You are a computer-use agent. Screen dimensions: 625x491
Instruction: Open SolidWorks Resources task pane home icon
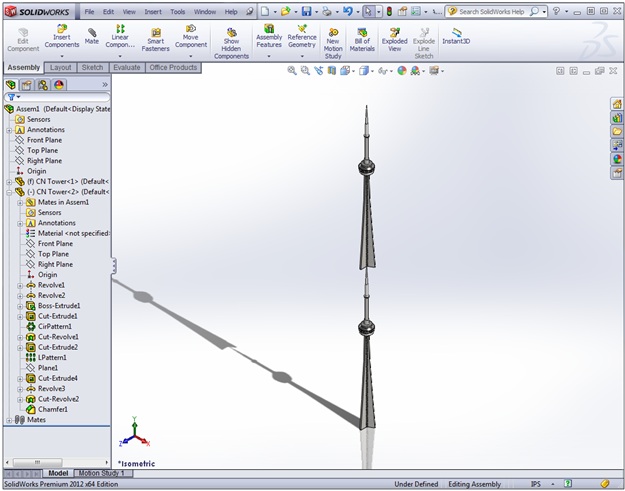pyautogui.click(x=617, y=104)
